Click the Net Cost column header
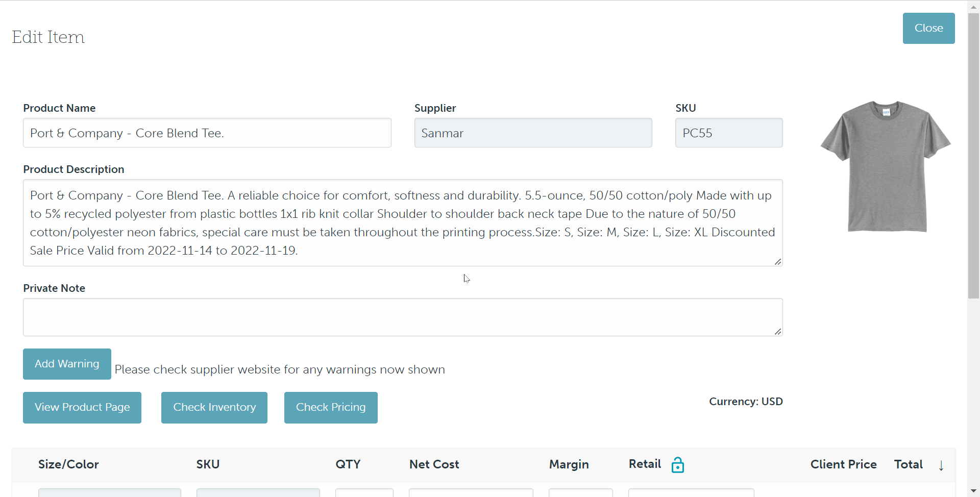The width and height of the screenshot is (980, 497). click(x=434, y=464)
